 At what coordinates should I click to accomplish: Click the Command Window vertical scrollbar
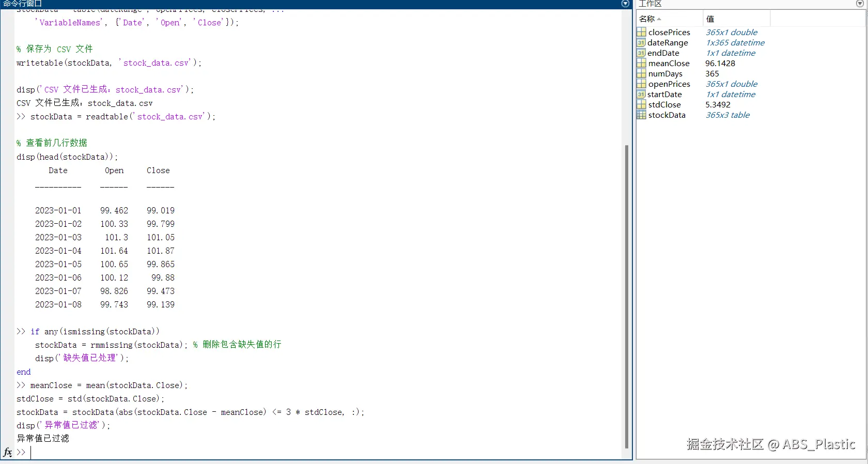[x=627, y=296]
